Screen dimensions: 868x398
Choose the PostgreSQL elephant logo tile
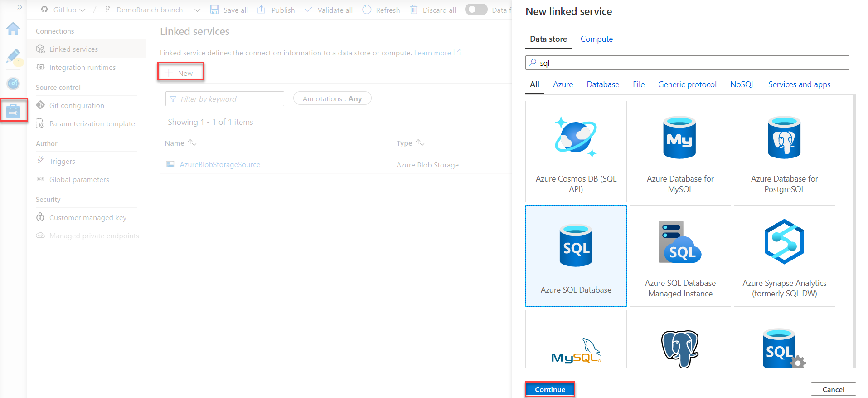680,339
